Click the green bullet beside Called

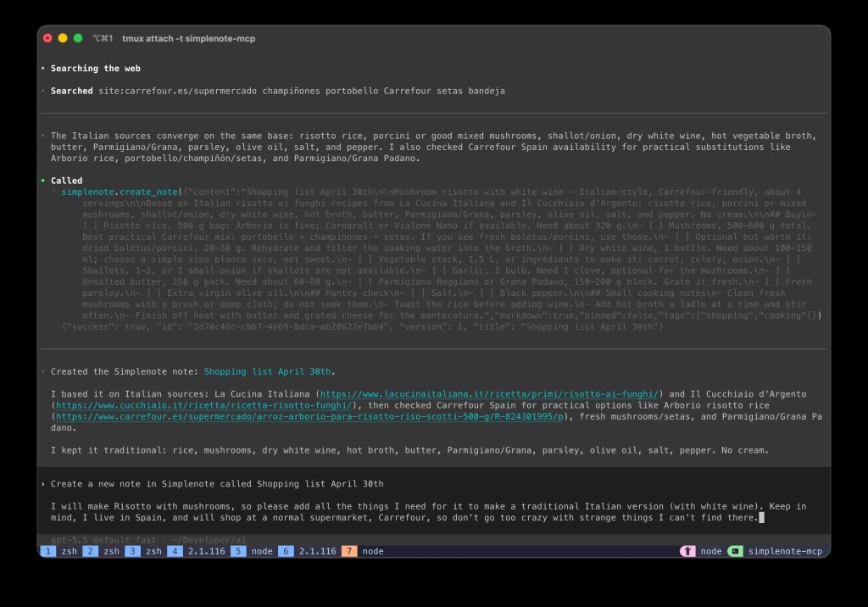click(42, 181)
